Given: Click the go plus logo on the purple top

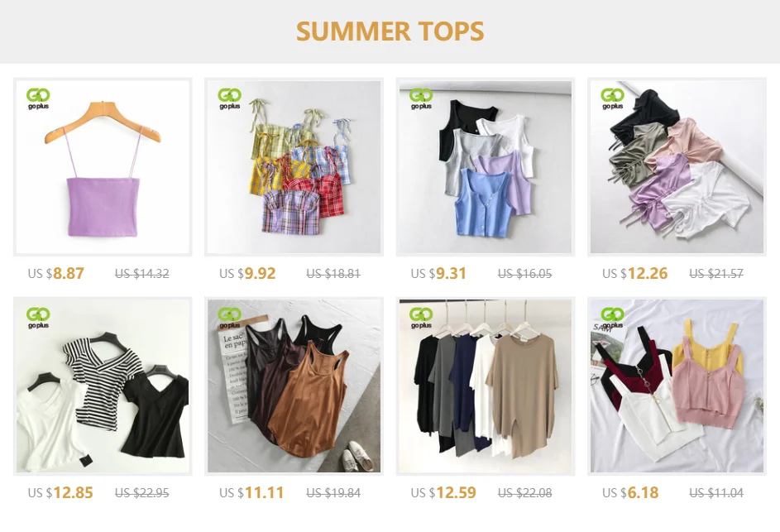Looking at the screenshot, I should pos(38,98).
